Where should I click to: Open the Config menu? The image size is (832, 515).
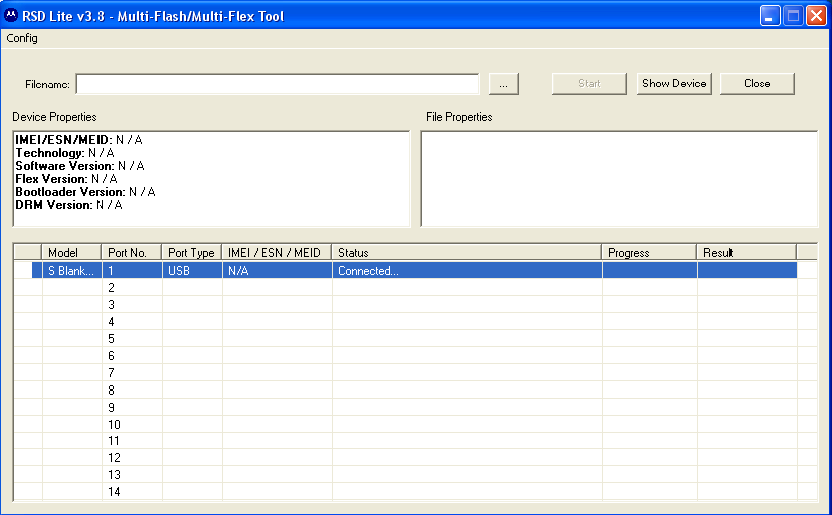(22, 38)
